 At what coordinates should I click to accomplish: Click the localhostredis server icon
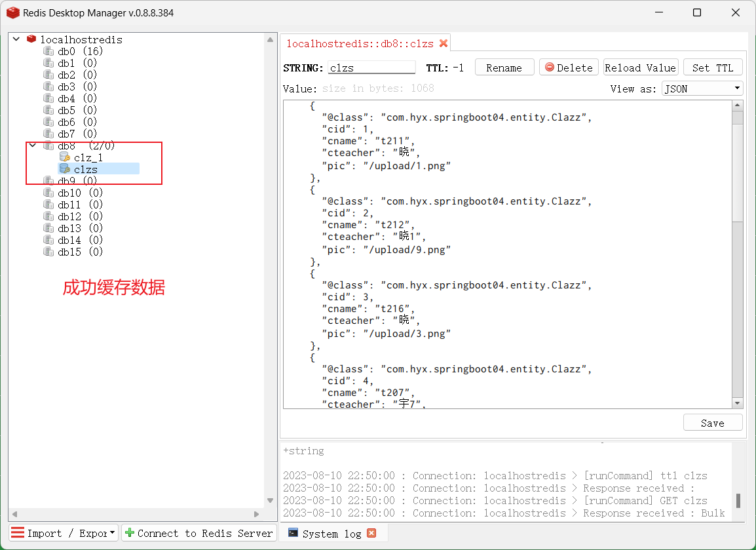click(x=31, y=39)
